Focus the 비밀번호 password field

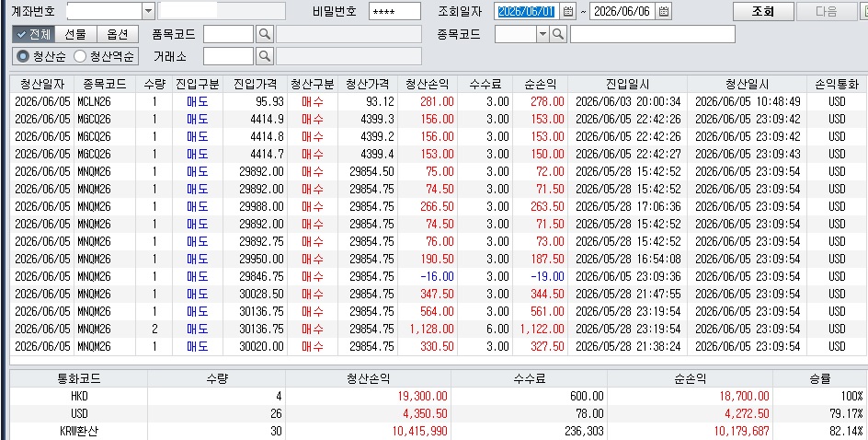(394, 11)
